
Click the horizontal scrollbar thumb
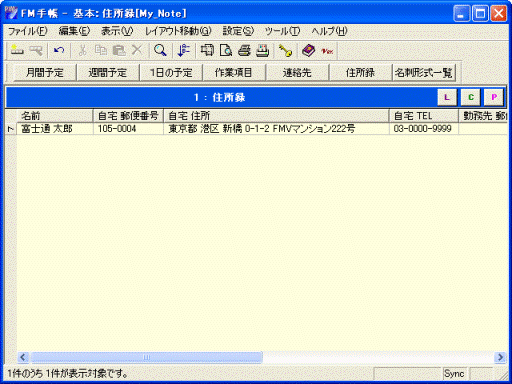[147, 357]
